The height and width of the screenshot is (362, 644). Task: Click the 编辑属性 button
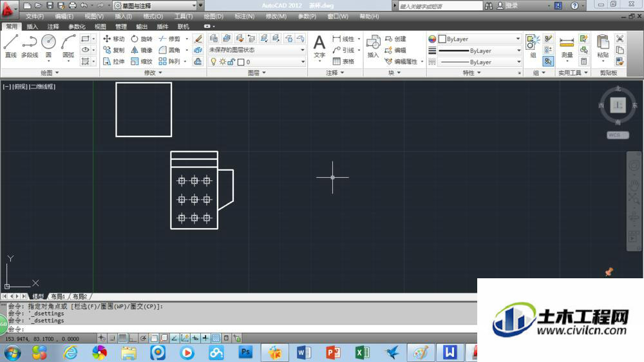pos(401,61)
